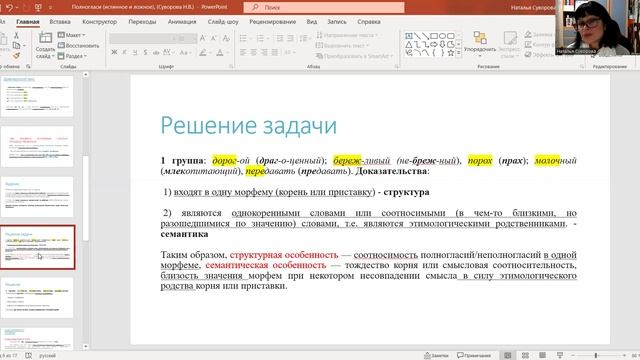This screenshot has height=360, width=640.
Task: Decrease font size with smaller A icon
Action: pos(213,38)
